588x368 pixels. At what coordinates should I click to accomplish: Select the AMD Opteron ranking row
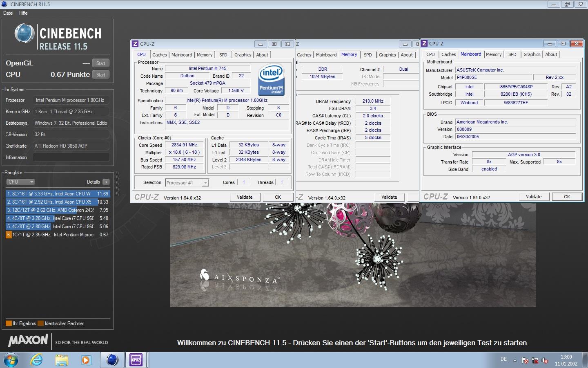pos(58,210)
